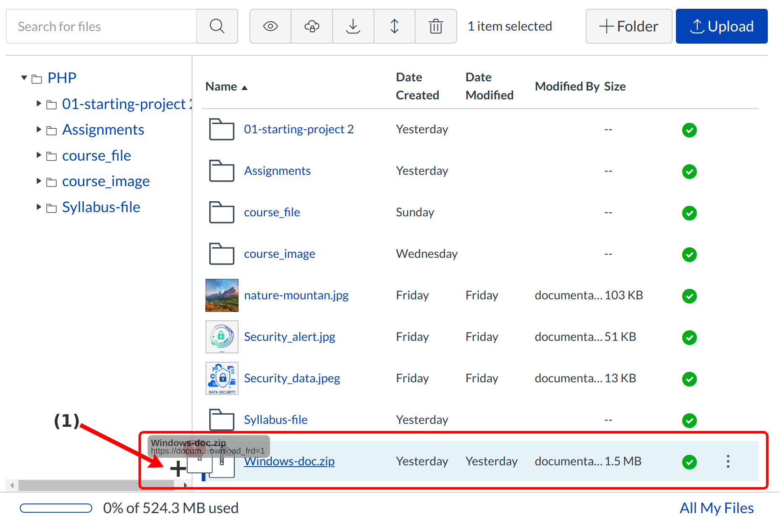
Task: Click the download arrow icon
Action: (353, 26)
